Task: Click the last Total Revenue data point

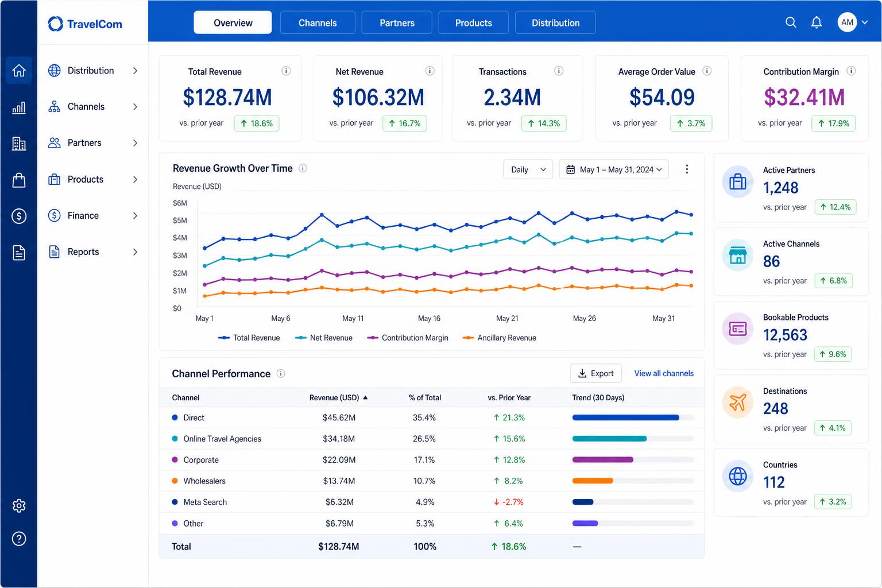Action: (691, 215)
